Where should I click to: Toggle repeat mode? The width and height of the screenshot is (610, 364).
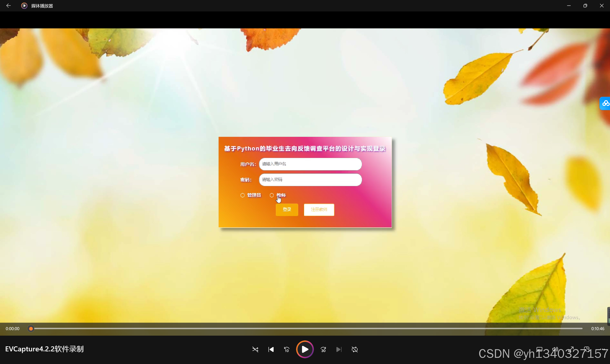click(x=355, y=349)
